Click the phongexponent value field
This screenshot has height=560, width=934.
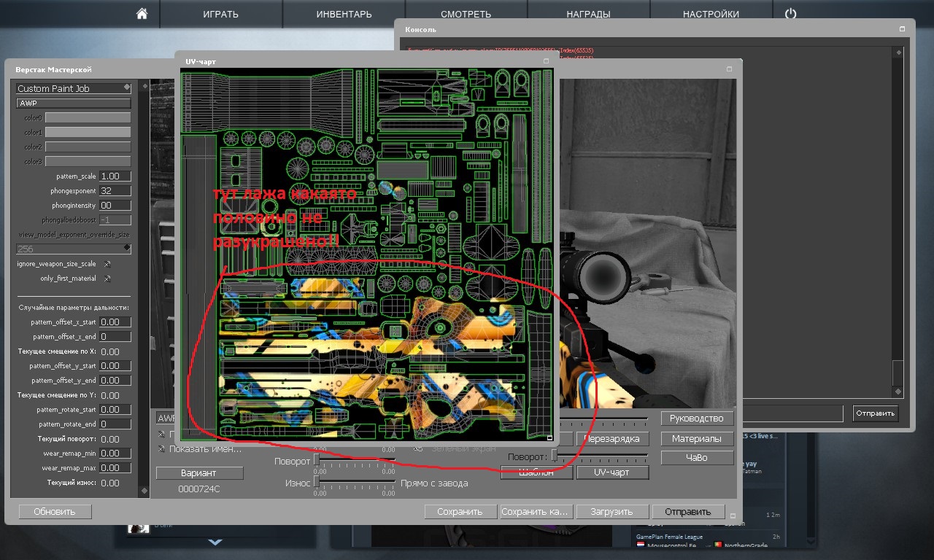(115, 191)
